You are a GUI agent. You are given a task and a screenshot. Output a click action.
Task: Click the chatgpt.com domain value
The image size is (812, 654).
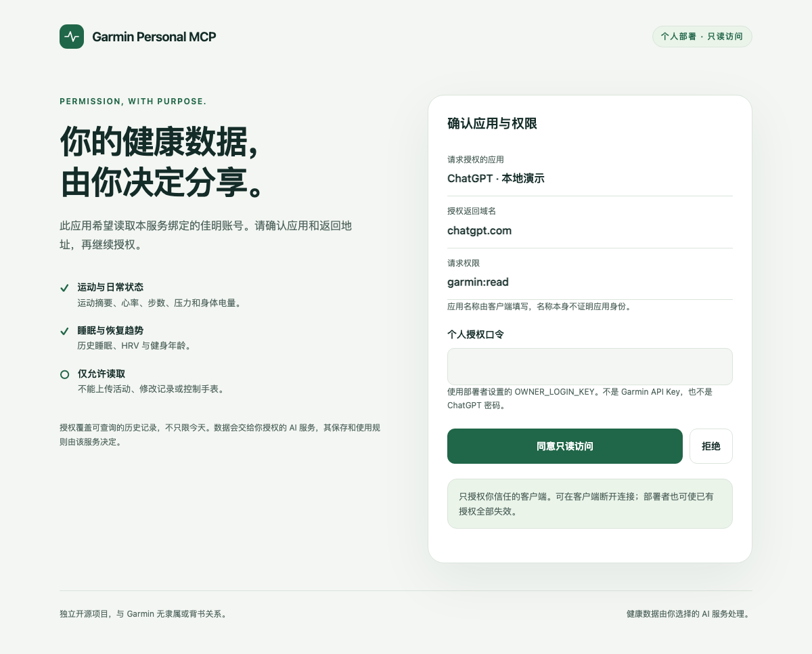coord(479,230)
